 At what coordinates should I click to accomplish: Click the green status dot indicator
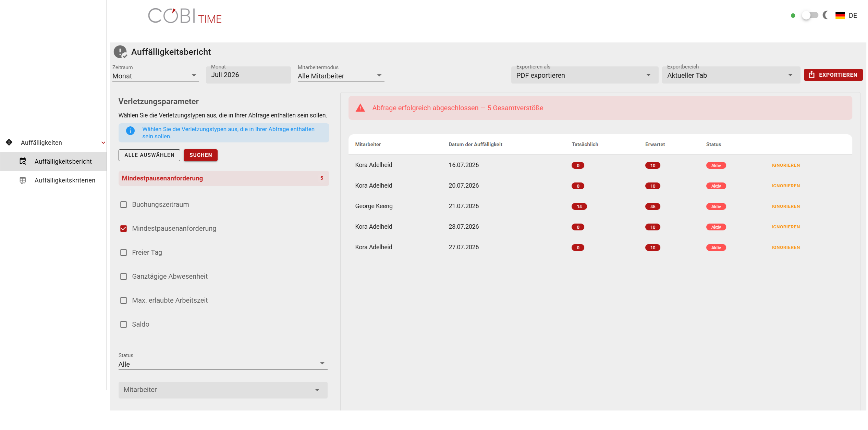(x=793, y=15)
